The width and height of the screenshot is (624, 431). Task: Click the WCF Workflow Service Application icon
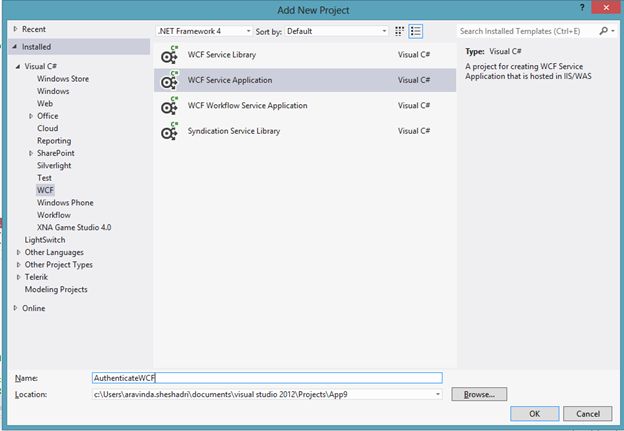170,106
